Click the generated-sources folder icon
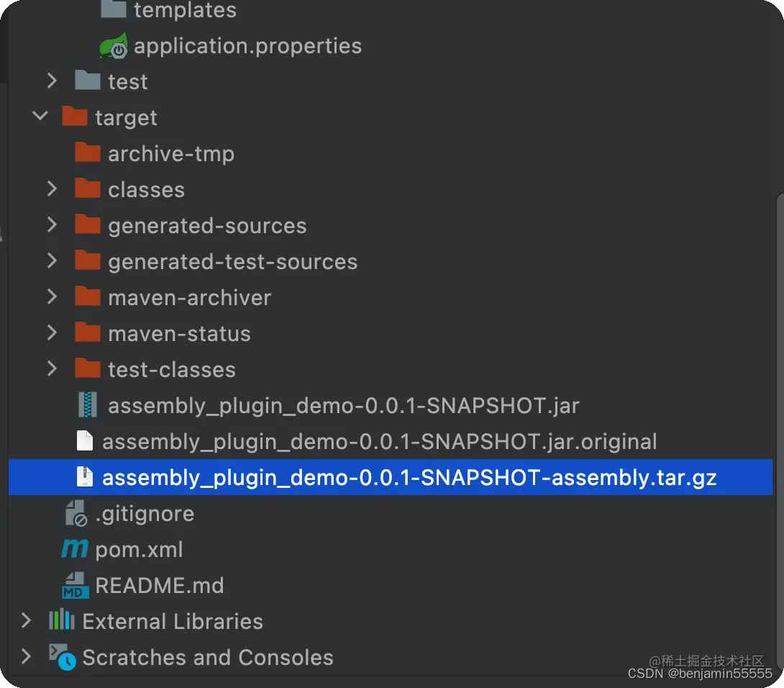Screen dimensions: 784x688 point(88,224)
